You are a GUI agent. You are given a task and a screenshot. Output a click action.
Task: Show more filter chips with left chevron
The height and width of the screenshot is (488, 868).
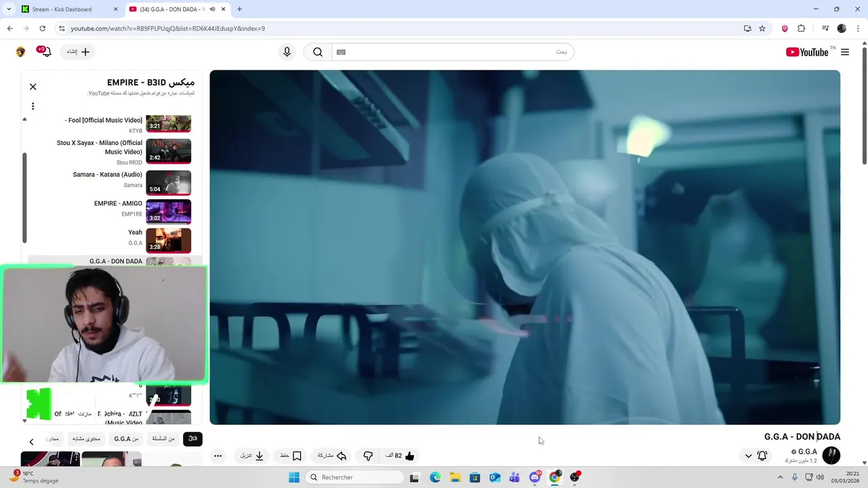tap(31, 441)
